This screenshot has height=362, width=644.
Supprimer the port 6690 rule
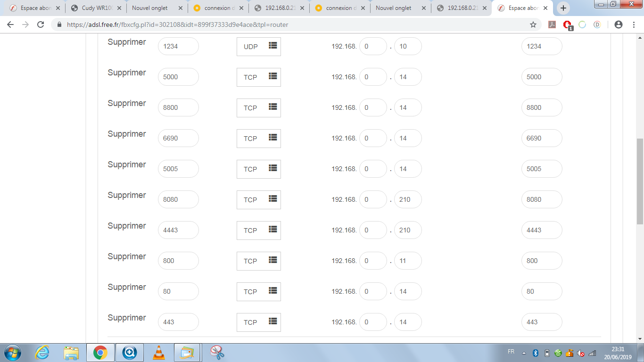click(127, 134)
